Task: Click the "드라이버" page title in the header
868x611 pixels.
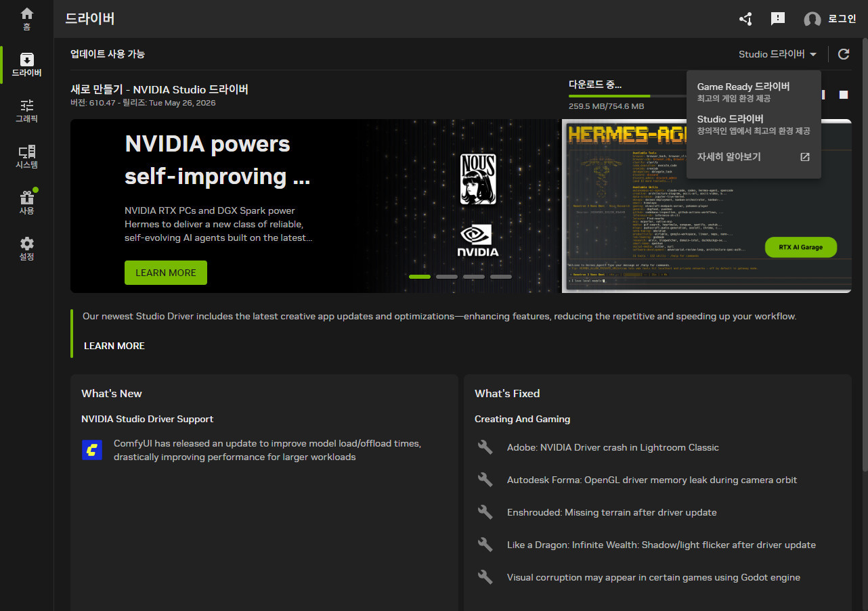Action: click(89, 19)
